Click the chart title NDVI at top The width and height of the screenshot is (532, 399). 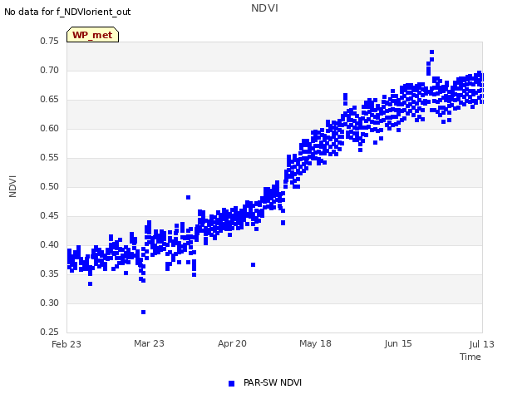264,8
